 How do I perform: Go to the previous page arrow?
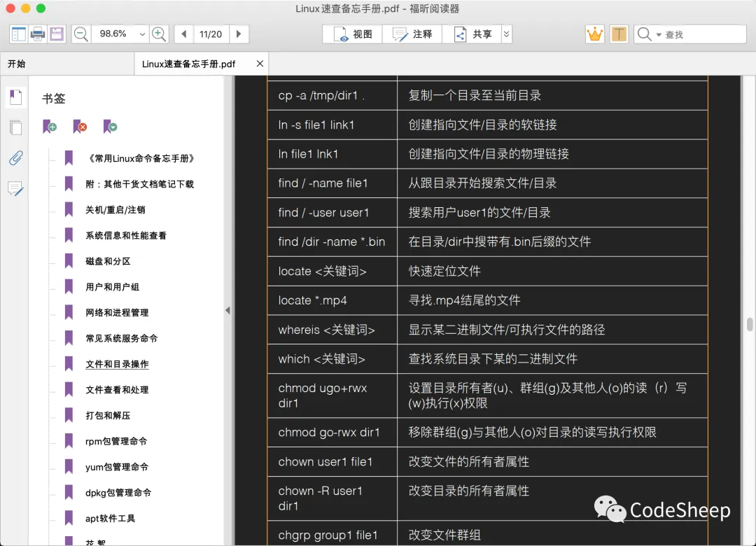[x=183, y=34]
